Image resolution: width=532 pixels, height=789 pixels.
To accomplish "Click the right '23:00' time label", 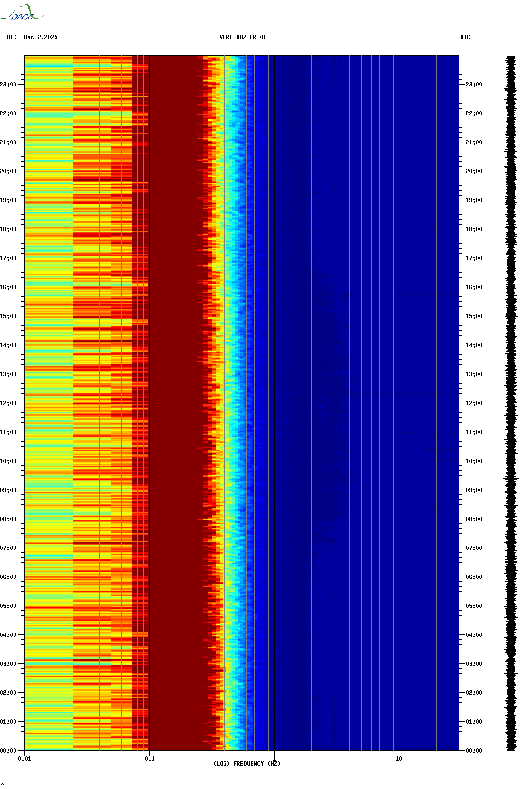I will point(474,85).
